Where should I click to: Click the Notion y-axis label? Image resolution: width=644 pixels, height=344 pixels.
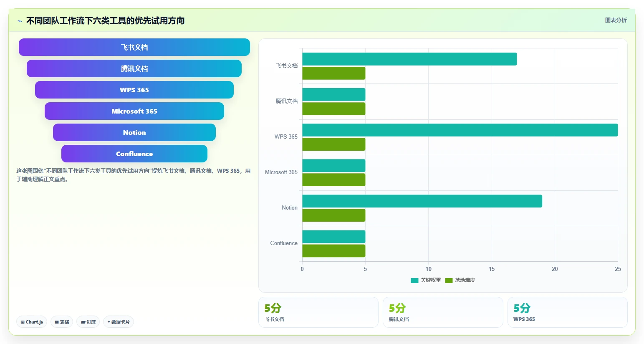coord(290,207)
